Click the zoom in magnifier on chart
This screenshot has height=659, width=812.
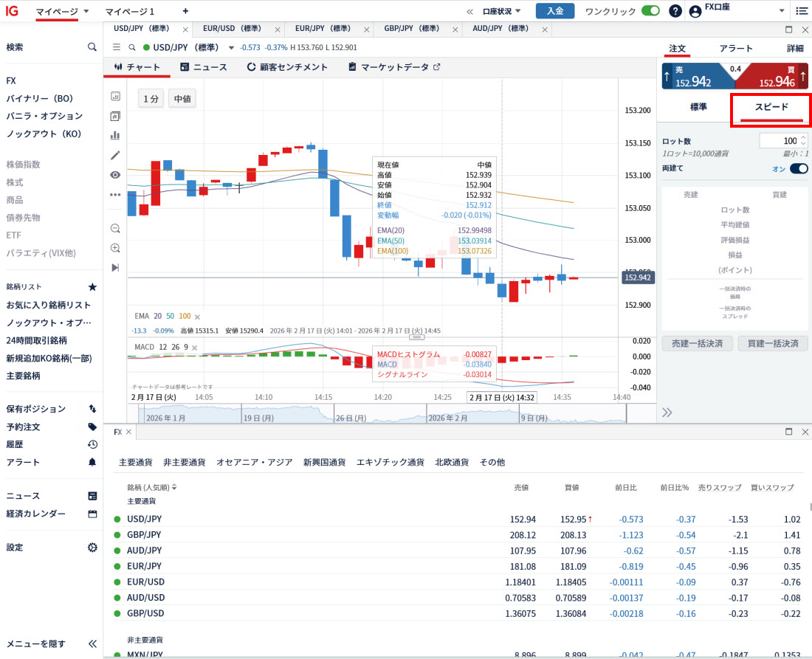tap(115, 248)
